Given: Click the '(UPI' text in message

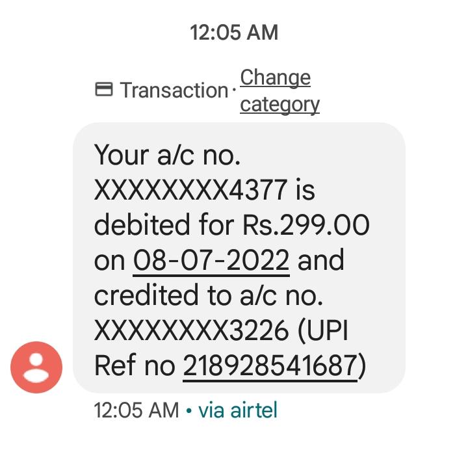Looking at the screenshot, I should [322, 330].
